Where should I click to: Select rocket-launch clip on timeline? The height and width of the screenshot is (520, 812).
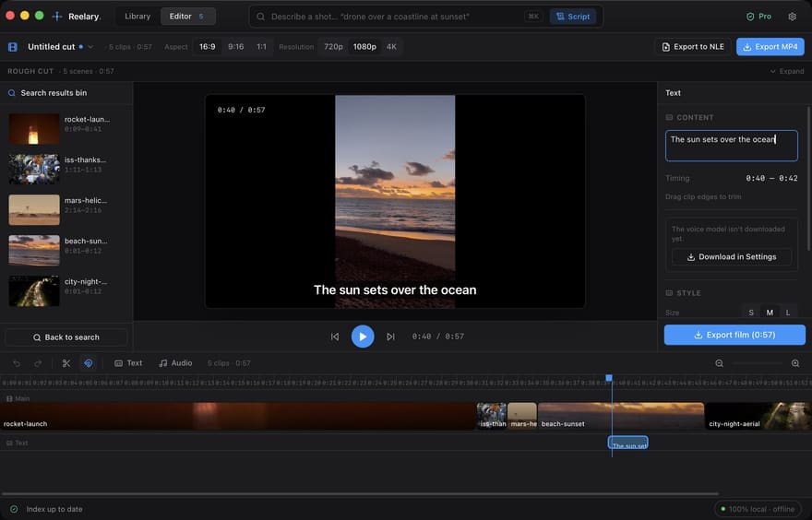[x=238, y=417]
